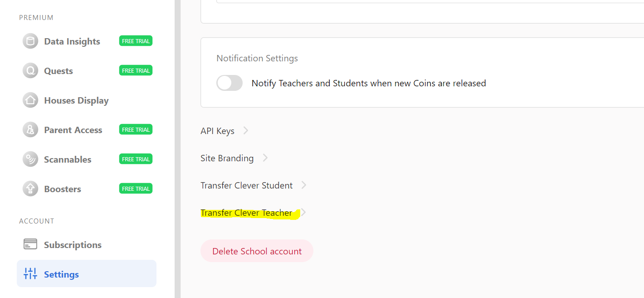
Task: Click the Transfer Clever Student link
Action: coord(247,185)
